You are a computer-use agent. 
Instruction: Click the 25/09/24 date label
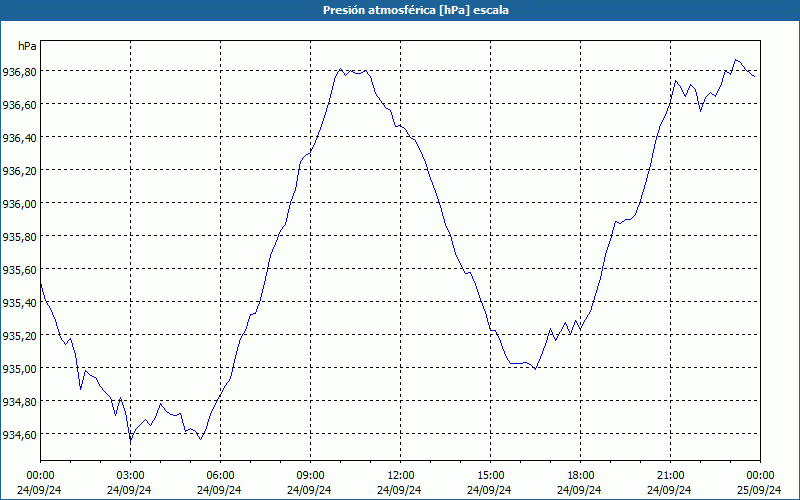click(759, 490)
